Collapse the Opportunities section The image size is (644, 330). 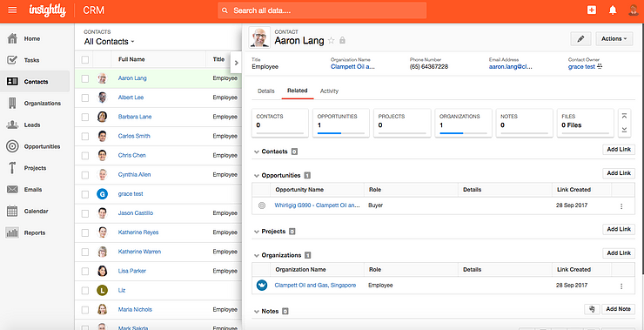(256, 176)
